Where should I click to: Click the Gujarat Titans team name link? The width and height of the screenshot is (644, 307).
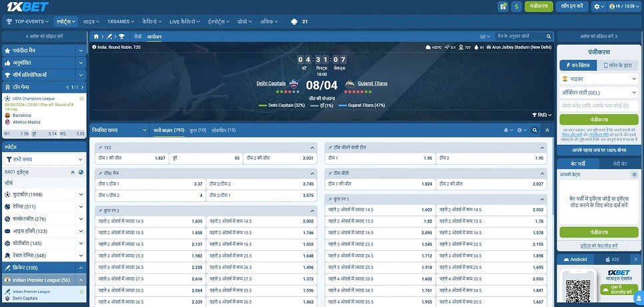pyautogui.click(x=373, y=83)
